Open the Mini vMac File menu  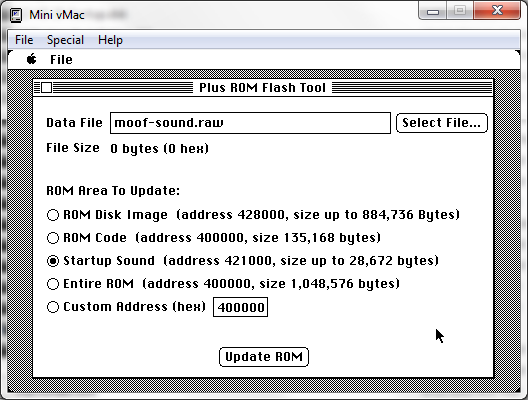24,40
